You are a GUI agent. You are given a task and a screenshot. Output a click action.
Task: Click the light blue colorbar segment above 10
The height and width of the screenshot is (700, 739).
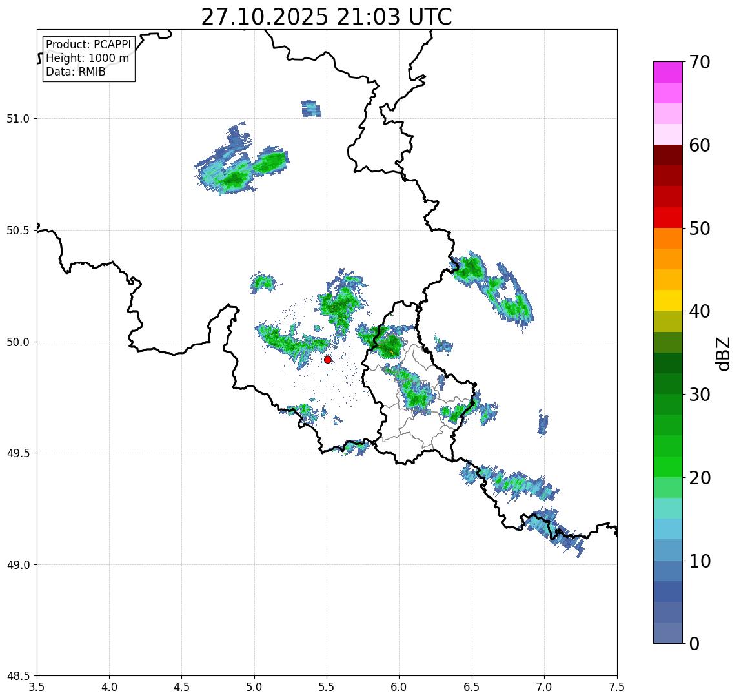pyautogui.click(x=668, y=550)
